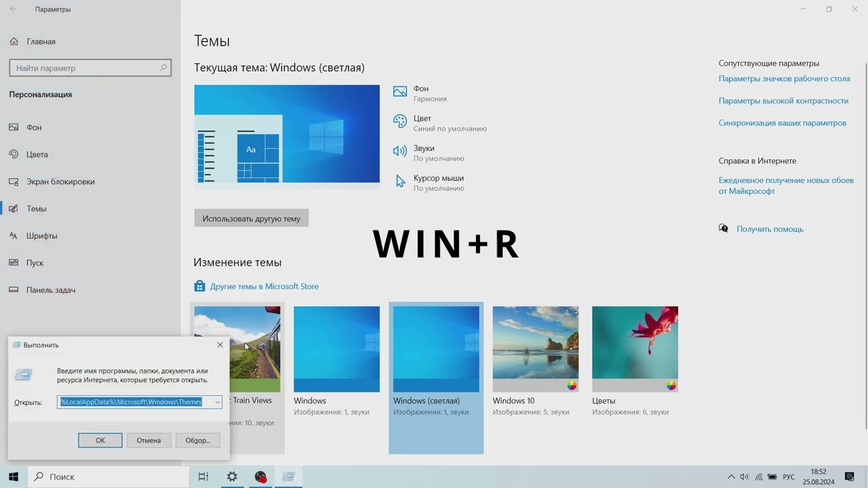Click the Run taskbar icon
The width and height of the screenshot is (868, 488).
(289, 476)
